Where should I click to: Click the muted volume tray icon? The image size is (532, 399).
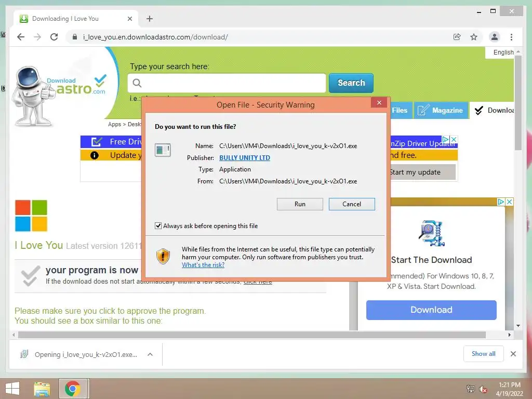(483, 389)
